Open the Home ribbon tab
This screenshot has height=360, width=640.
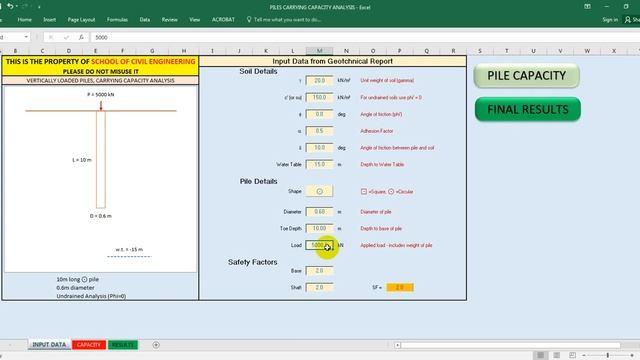coord(24,20)
